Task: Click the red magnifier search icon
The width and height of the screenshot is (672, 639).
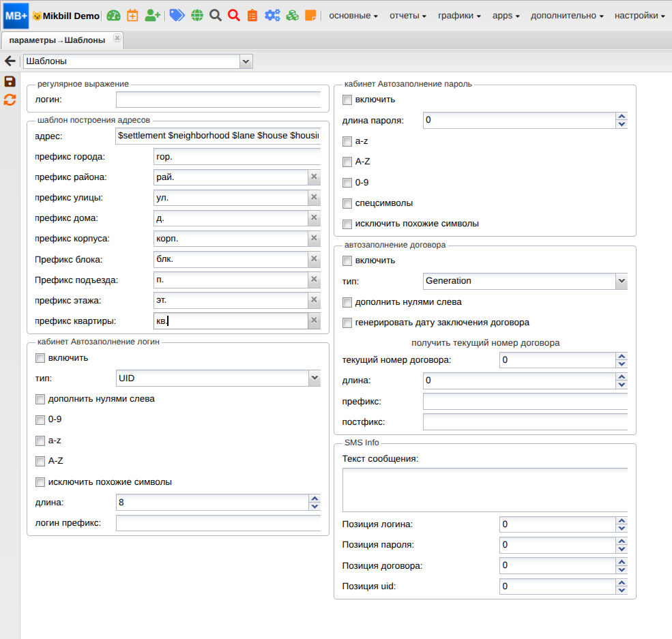Action: click(234, 16)
